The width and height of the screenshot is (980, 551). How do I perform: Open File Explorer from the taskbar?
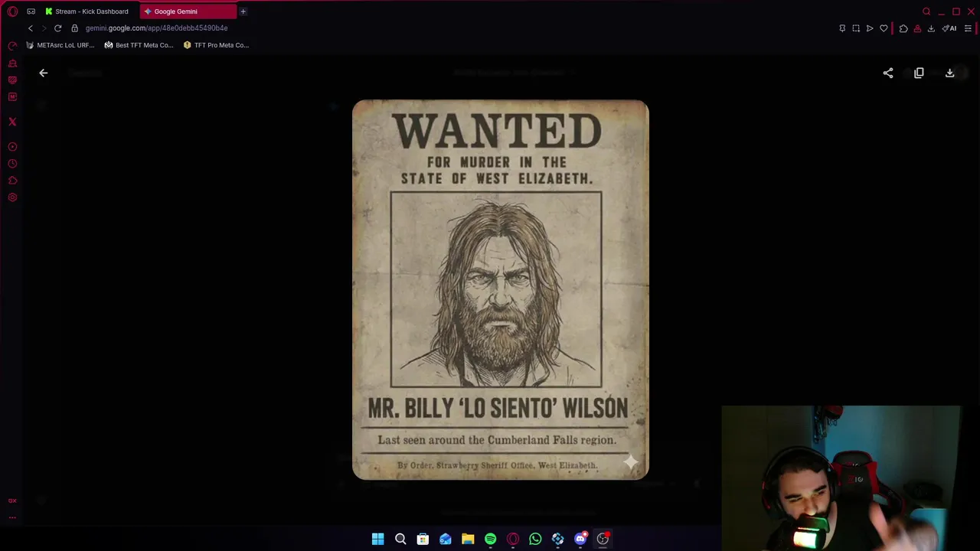coord(468,539)
